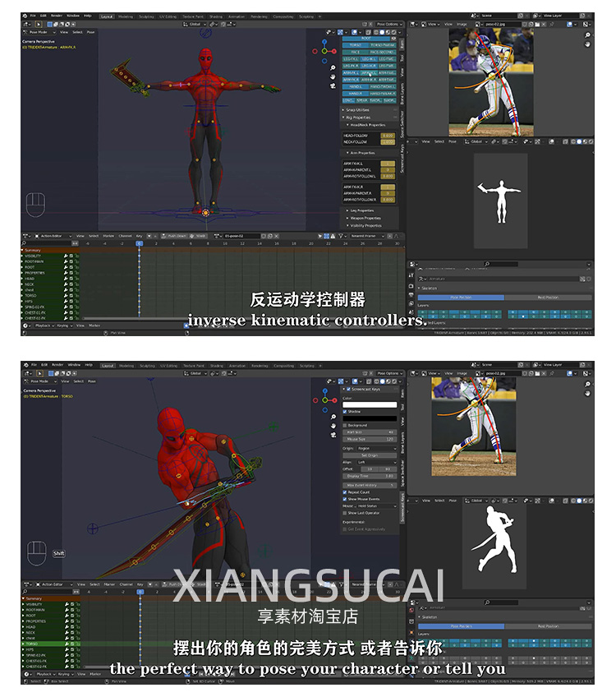Toggle ARM-IK.L bone layer in top panel
Image resolution: width=616 pixels, height=697 pixels.
point(369,73)
